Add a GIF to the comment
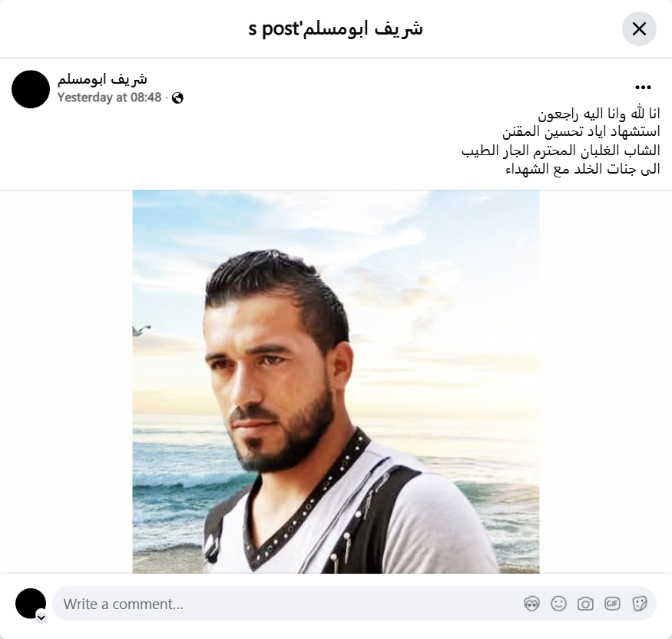The height and width of the screenshot is (639, 672). (612, 604)
